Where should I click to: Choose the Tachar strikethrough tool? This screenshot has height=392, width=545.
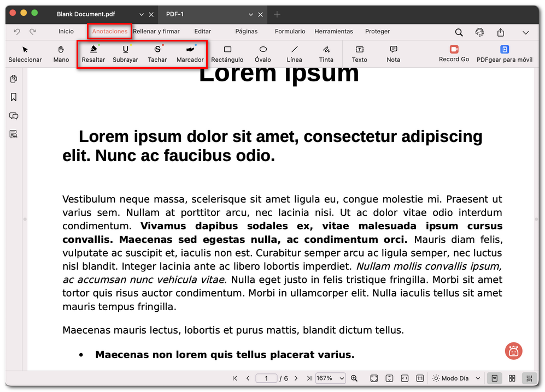coord(157,54)
